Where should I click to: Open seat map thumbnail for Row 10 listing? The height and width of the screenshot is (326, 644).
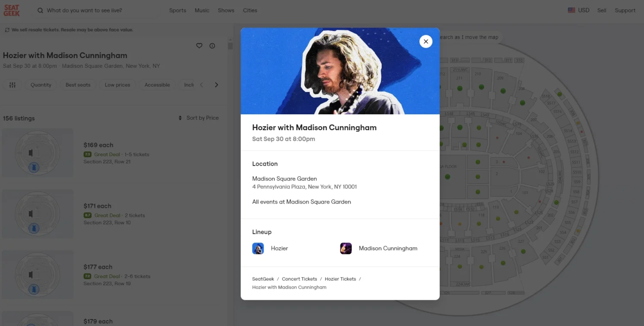[37, 214]
